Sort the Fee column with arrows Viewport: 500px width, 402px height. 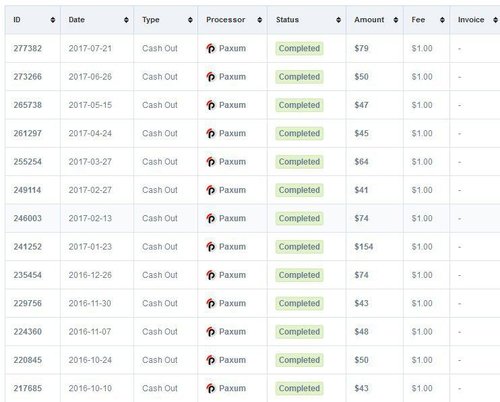click(442, 20)
